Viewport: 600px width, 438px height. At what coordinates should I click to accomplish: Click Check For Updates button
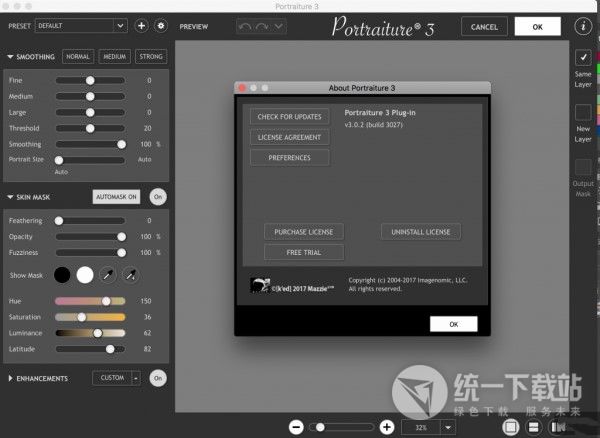290,117
